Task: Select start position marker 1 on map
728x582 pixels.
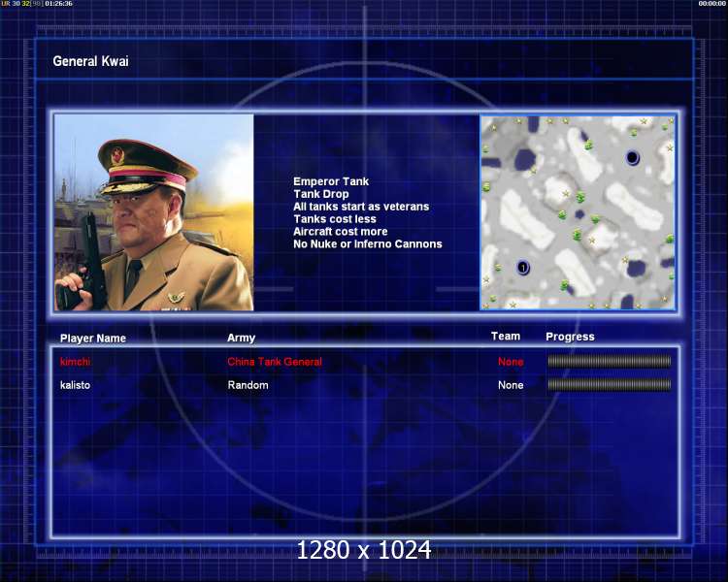Action: [x=523, y=268]
